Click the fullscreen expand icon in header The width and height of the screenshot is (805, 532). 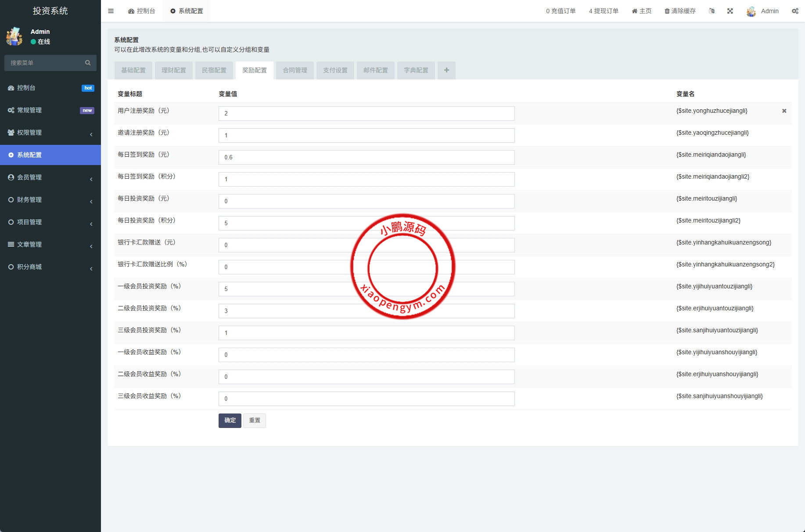pos(730,11)
